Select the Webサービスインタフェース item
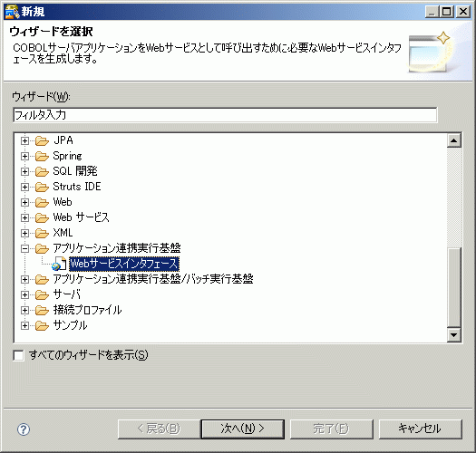 tap(124, 264)
